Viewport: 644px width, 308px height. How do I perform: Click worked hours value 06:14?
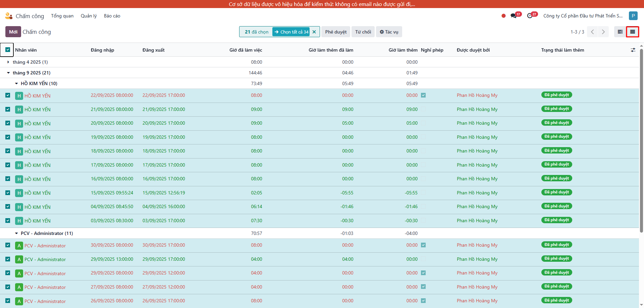tap(257, 206)
